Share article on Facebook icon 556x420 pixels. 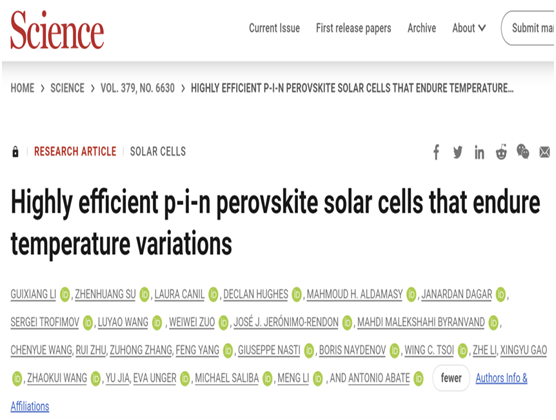click(x=436, y=152)
